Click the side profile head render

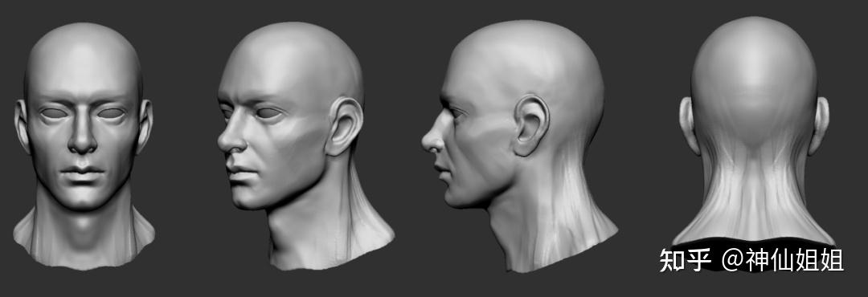(x=519, y=146)
